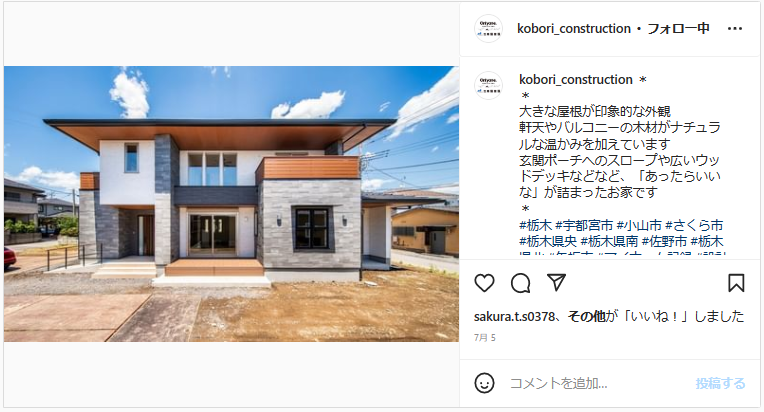
Task: Open the #栃木県南 hashtag
Action: pyautogui.click(x=609, y=241)
